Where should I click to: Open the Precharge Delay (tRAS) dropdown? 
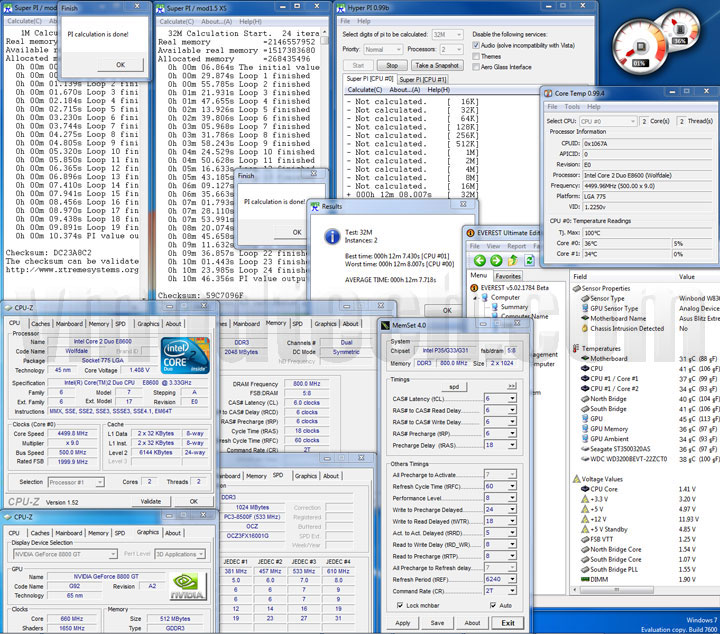click(x=512, y=445)
